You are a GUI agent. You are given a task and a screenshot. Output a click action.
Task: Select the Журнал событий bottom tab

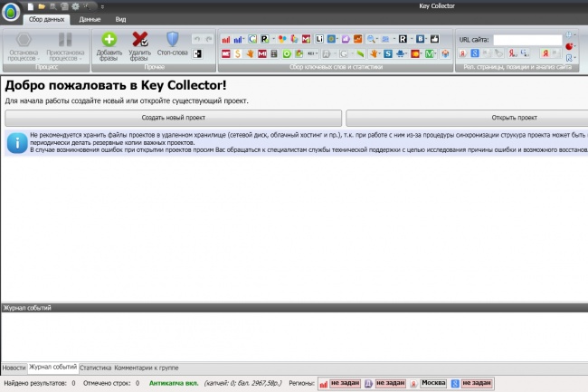coord(52,368)
